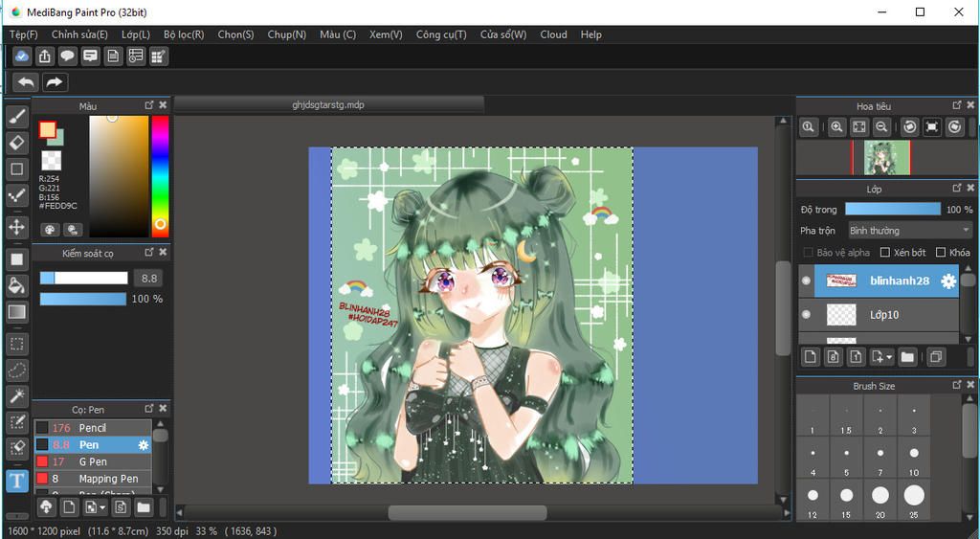Click the foreground color swatch
Image resolution: width=980 pixels, height=539 pixels.
point(48,130)
